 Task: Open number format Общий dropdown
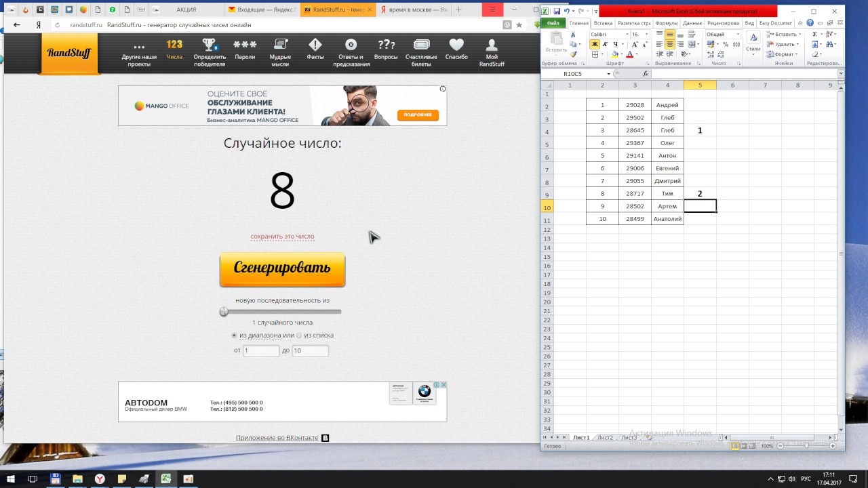[738, 34]
